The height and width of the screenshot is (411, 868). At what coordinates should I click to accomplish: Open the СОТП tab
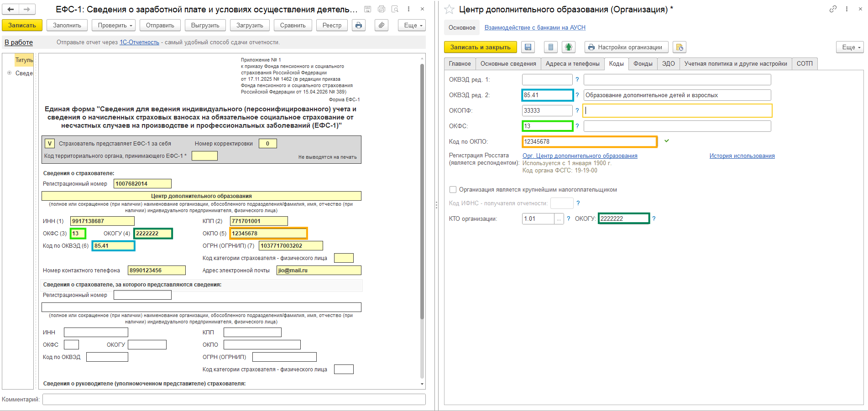(x=805, y=64)
